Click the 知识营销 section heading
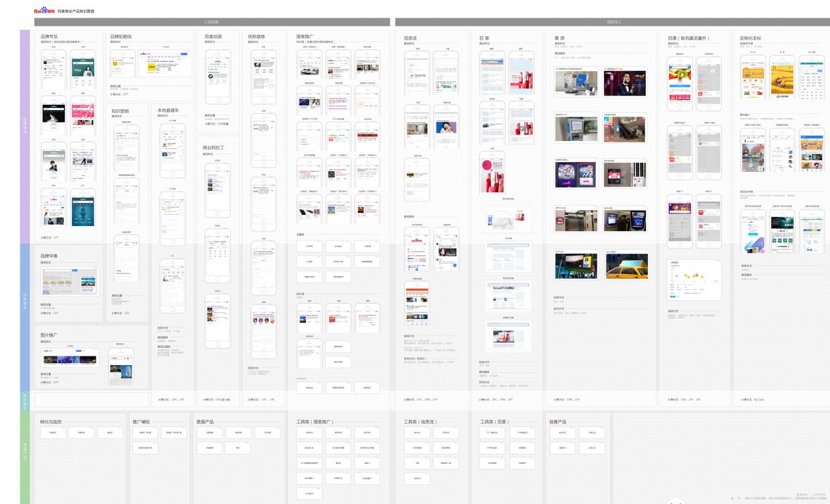The height and width of the screenshot is (504, 830). [x=120, y=111]
